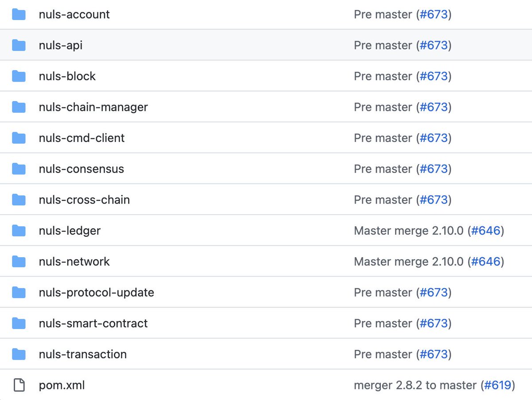Viewport: 532px width, 400px height.
Task: Click the folder icon beside nuls-smart-contract
Action: (19, 323)
